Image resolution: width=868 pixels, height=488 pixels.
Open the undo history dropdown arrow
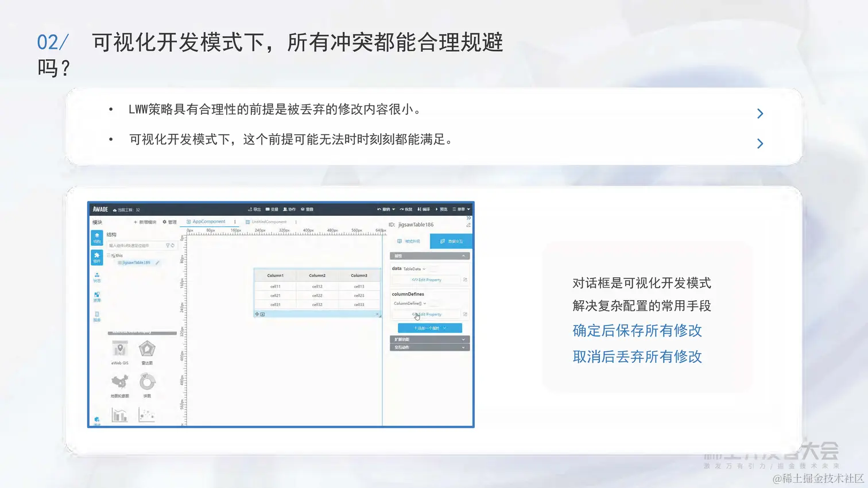pyautogui.click(x=394, y=210)
